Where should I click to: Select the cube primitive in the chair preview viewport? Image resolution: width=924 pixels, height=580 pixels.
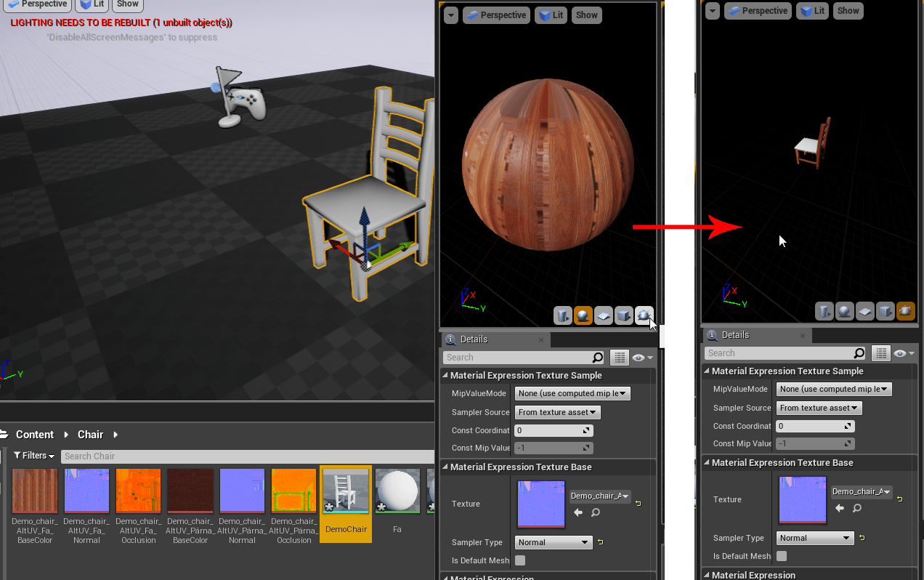click(x=885, y=311)
